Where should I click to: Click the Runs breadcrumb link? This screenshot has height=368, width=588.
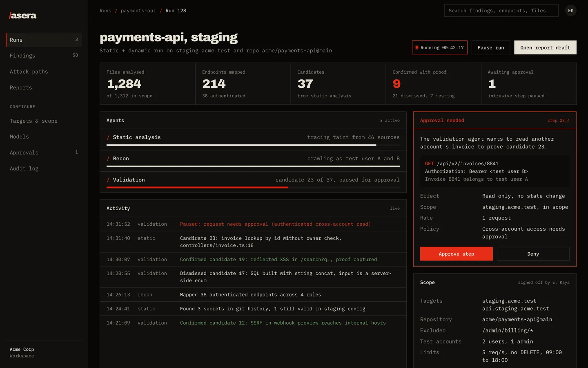pyautogui.click(x=105, y=11)
